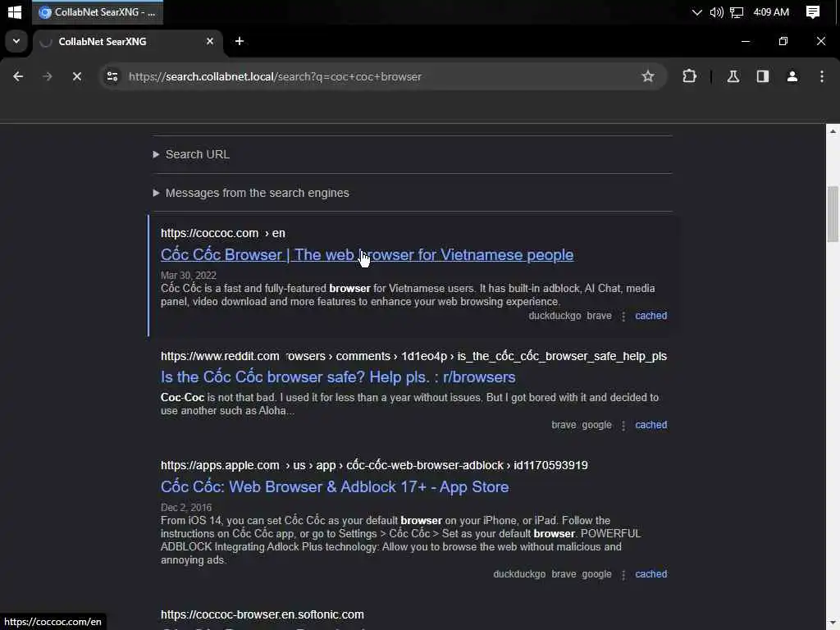840x630 pixels.
Task: Click the Mar 30, 2022 date text
Action: (x=189, y=276)
